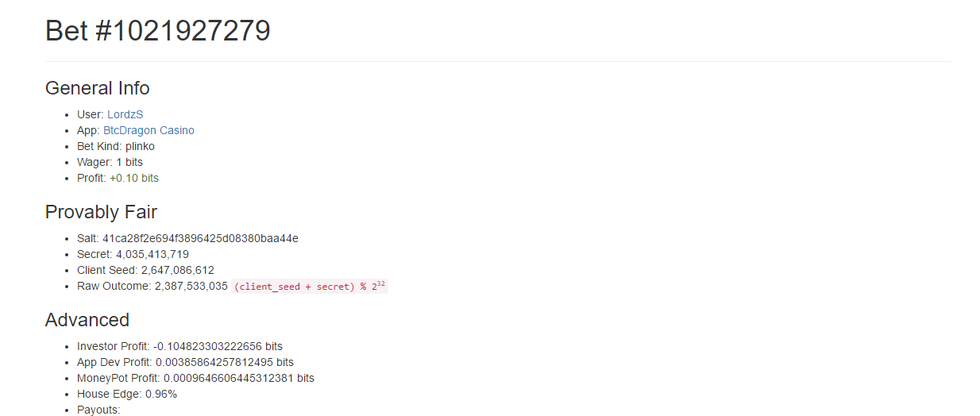The height and width of the screenshot is (416, 980).
Task: Click the Salt hash value text
Action: point(200,238)
